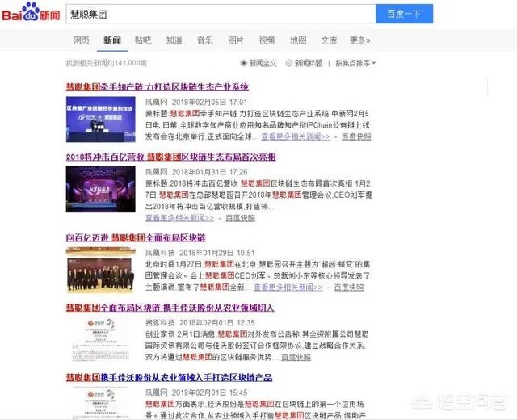Screen dimensions: 517x420
Task: Click 查看更多相关新闻 in the 10:51 result
Action: (288, 288)
